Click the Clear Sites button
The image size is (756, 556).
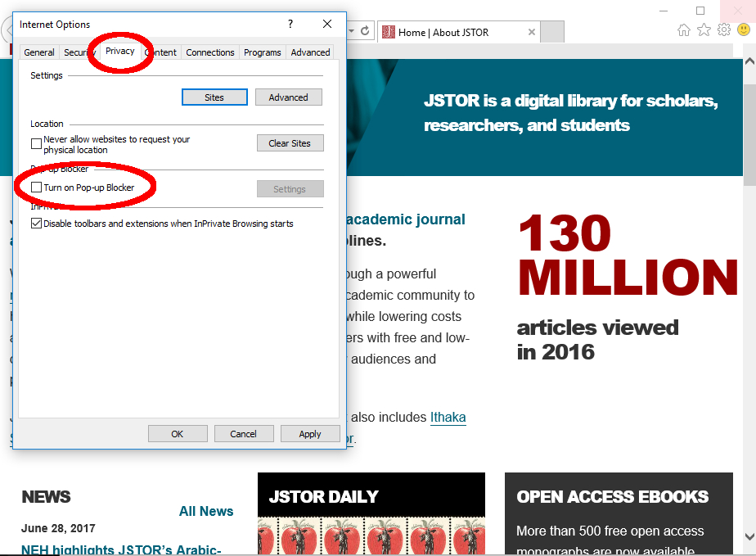coord(290,142)
